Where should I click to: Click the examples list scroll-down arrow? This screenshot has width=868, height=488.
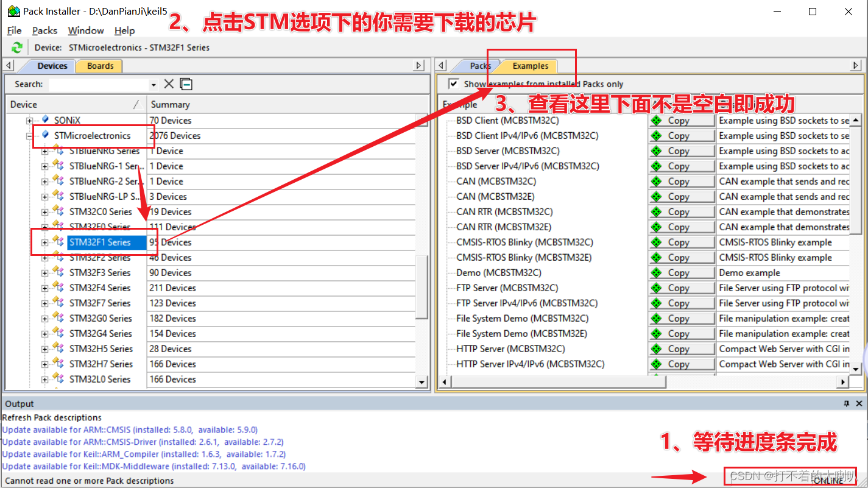(856, 369)
